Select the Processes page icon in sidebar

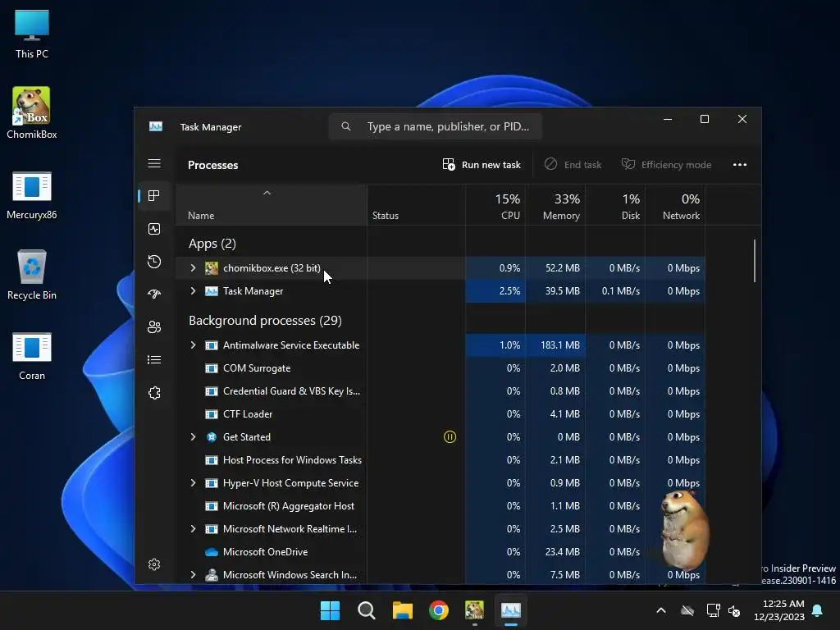click(x=154, y=196)
